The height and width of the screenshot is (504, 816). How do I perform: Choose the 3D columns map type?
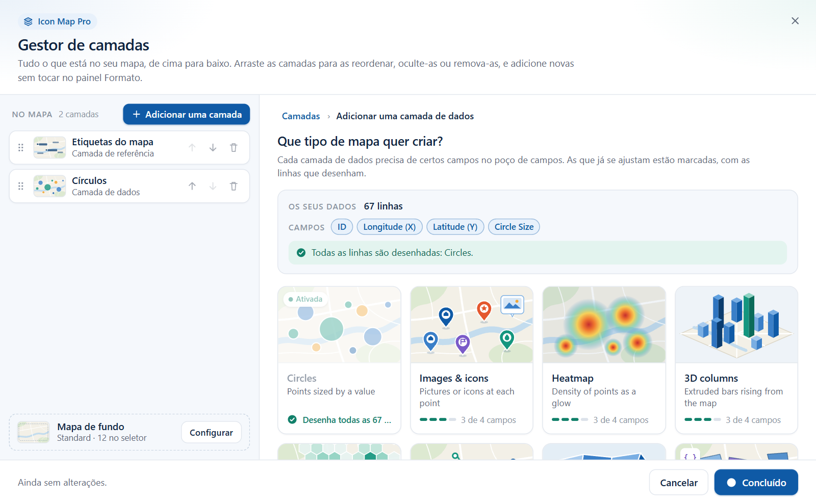pos(736,360)
